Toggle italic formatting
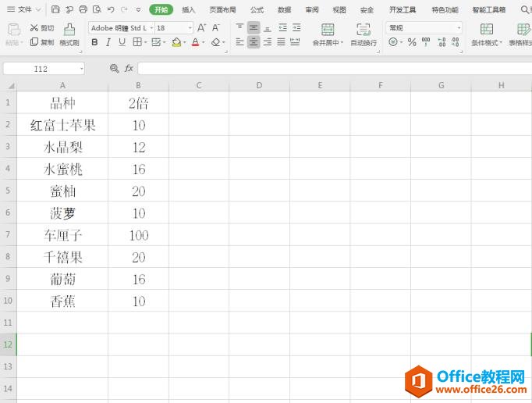The width and height of the screenshot is (532, 403). [108, 42]
